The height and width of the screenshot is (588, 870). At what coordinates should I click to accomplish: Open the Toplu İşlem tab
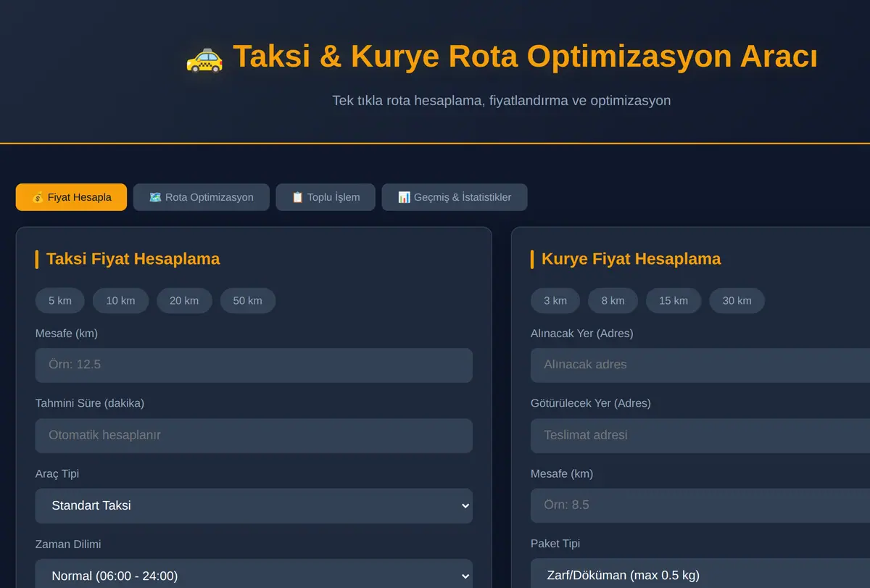point(326,197)
